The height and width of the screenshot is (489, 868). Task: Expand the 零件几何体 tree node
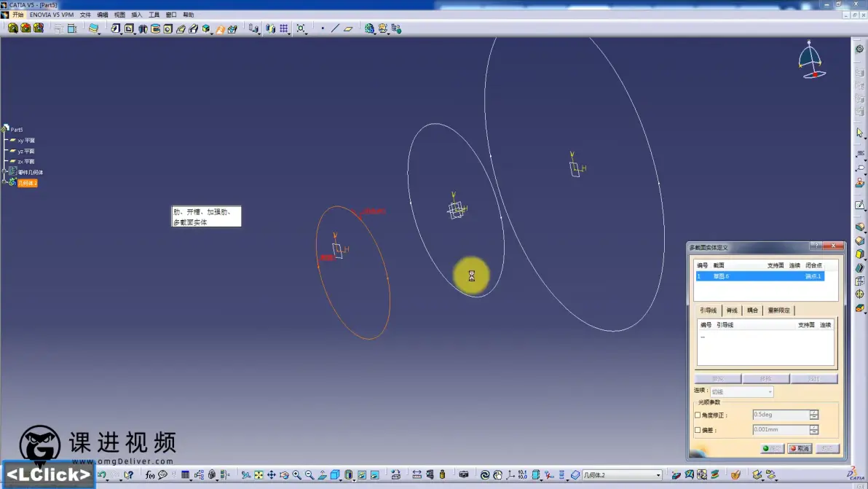point(4,172)
